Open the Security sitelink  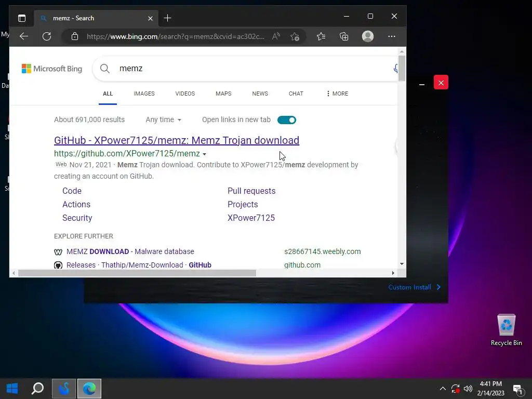[77, 218]
